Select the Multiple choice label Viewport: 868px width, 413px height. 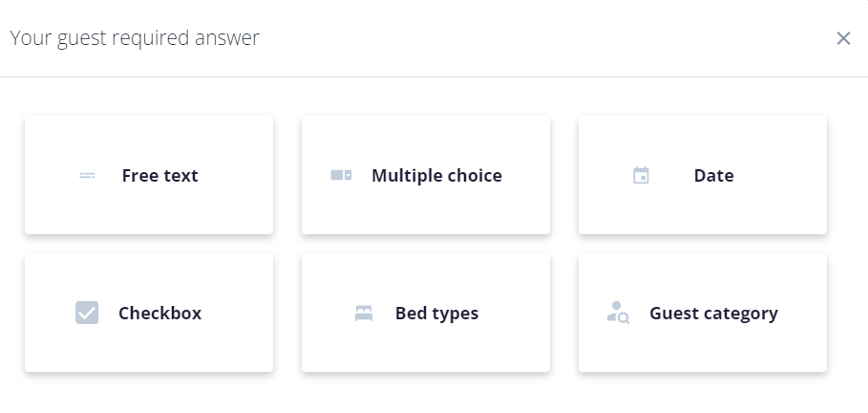(x=436, y=176)
